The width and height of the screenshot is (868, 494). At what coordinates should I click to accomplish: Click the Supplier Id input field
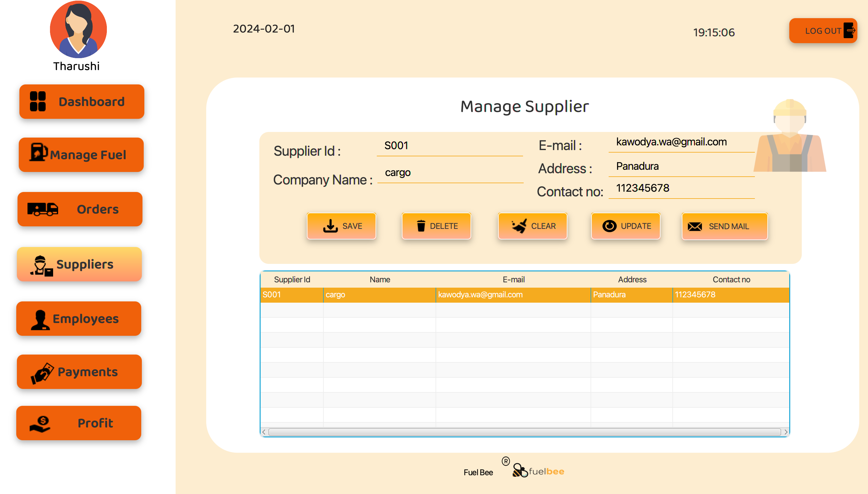(450, 146)
